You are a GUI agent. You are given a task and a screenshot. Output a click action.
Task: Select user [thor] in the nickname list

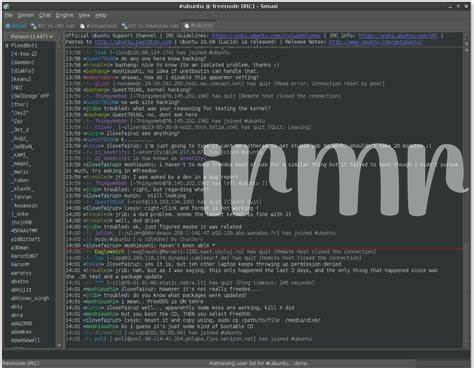[20, 104]
